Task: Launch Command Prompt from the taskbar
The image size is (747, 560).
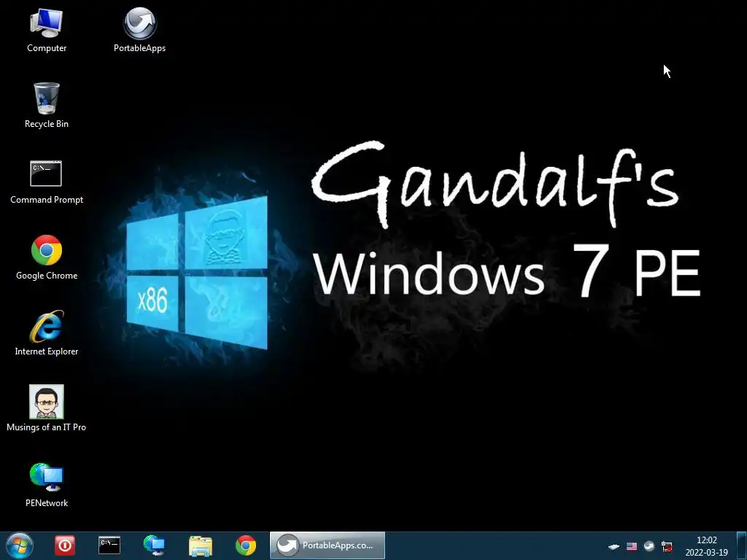Action: click(x=109, y=545)
